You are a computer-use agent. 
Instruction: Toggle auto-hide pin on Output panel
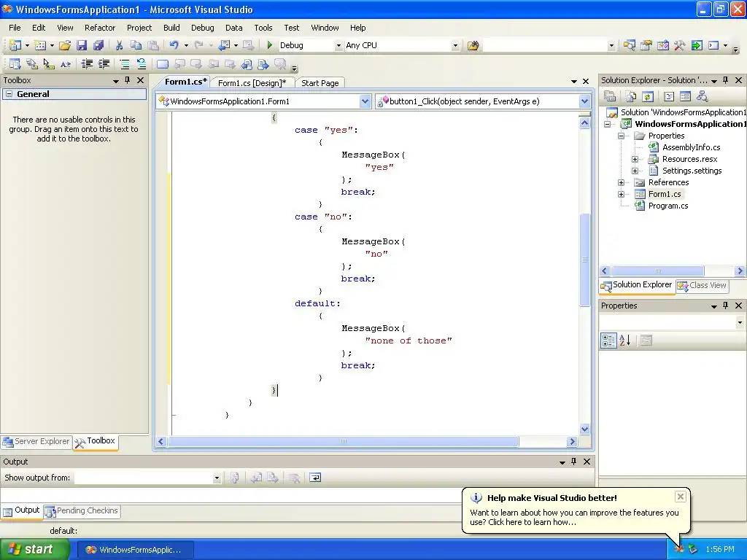(x=573, y=462)
